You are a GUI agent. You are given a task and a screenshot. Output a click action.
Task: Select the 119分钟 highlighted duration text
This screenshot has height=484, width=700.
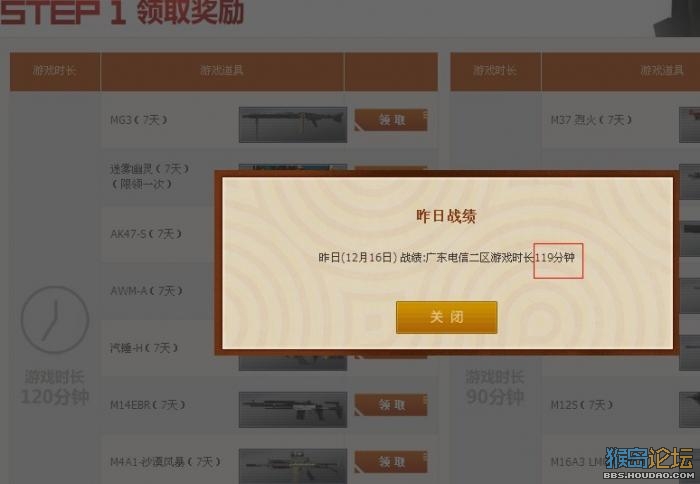555,258
